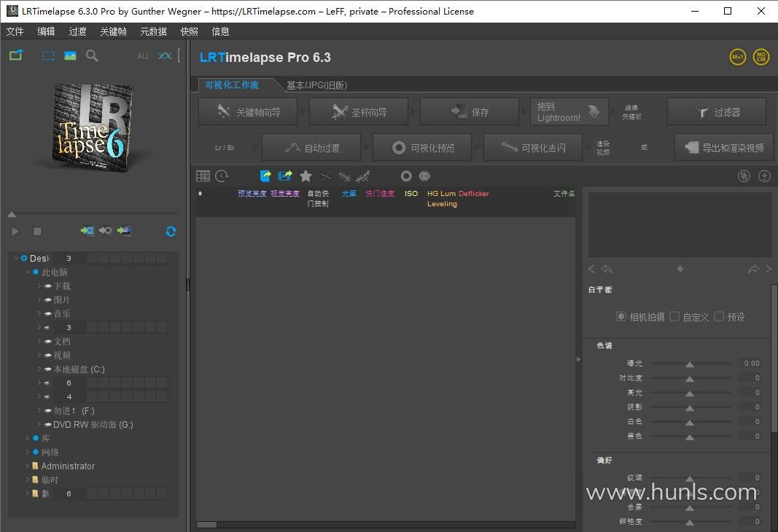Click the 导出和渲染视频 button
This screenshot has width=778, height=532.
(725, 148)
